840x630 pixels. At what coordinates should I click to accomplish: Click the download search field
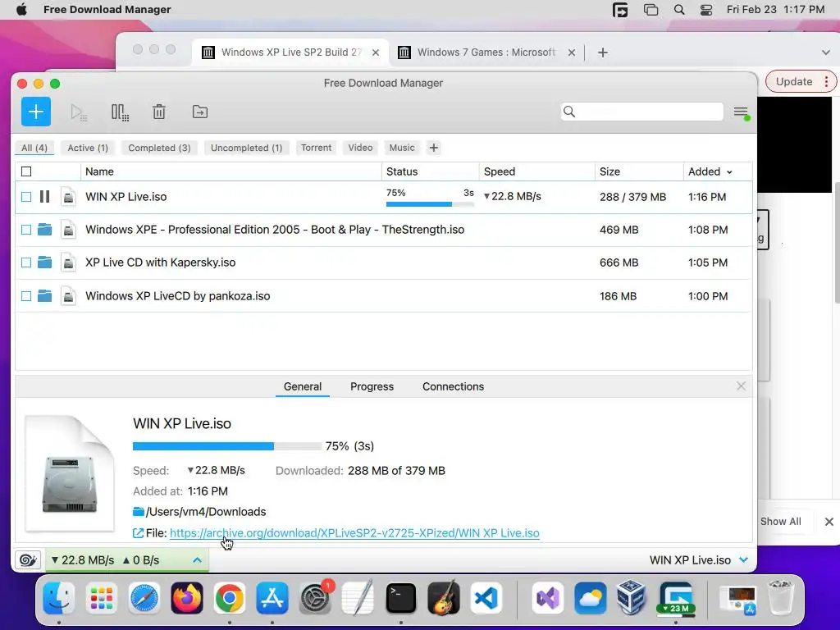[x=642, y=112]
